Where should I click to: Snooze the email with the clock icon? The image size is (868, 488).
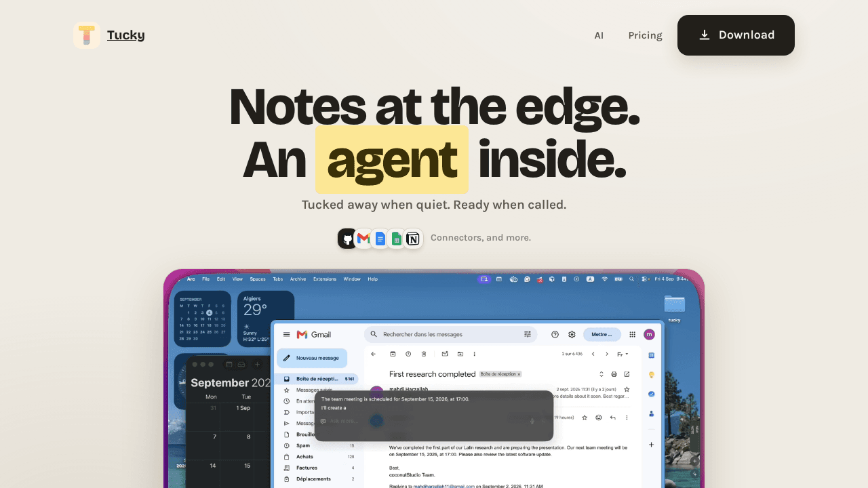click(x=408, y=354)
